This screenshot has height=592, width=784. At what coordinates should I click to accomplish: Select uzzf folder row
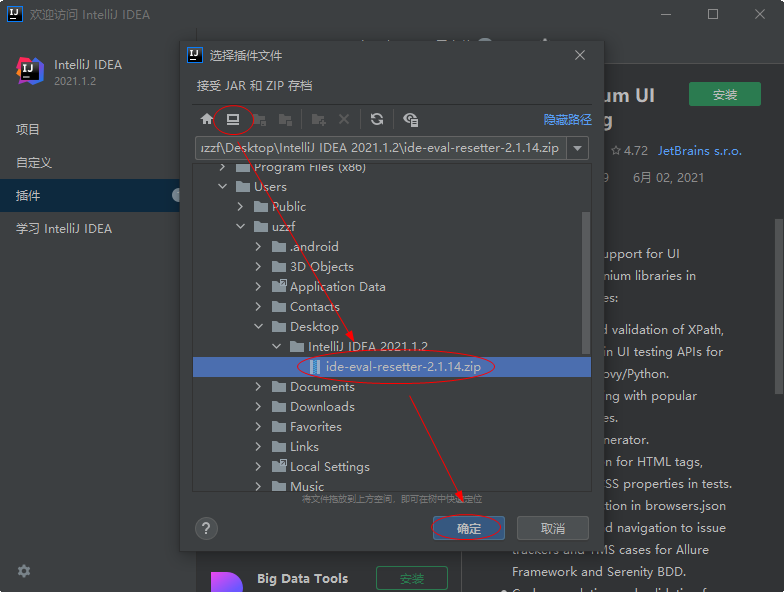(x=392, y=226)
